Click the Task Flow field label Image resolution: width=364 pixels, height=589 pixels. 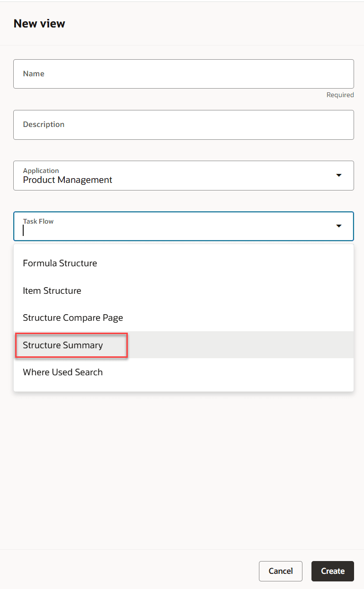pos(38,221)
